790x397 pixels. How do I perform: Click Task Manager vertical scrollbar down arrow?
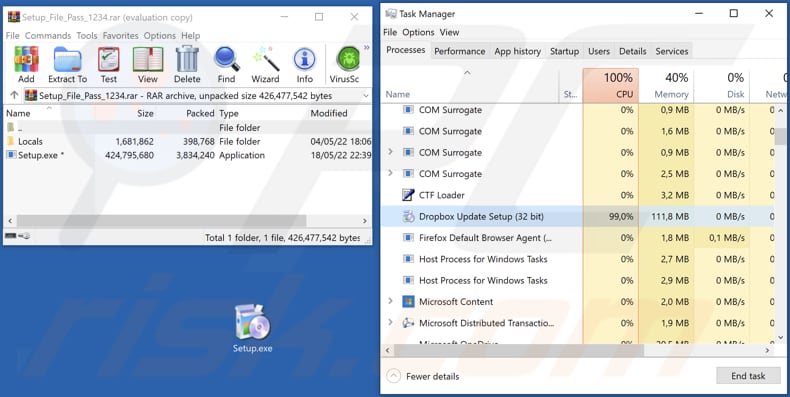[781, 338]
